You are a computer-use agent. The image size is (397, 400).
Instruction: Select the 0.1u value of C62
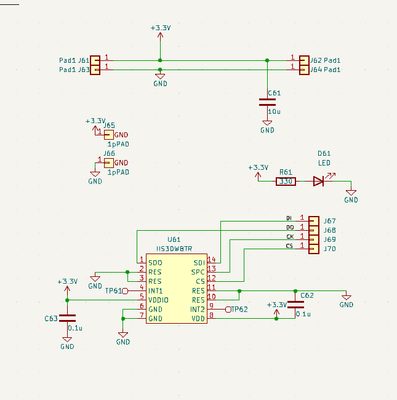pyautogui.click(x=303, y=314)
